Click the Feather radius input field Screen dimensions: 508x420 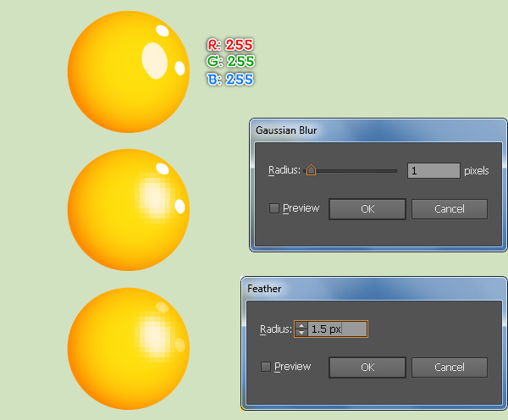pos(337,329)
